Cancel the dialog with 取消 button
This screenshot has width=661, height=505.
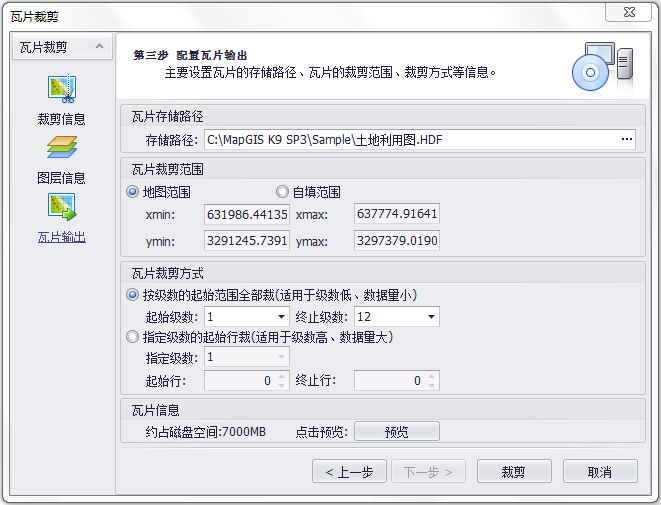(600, 472)
